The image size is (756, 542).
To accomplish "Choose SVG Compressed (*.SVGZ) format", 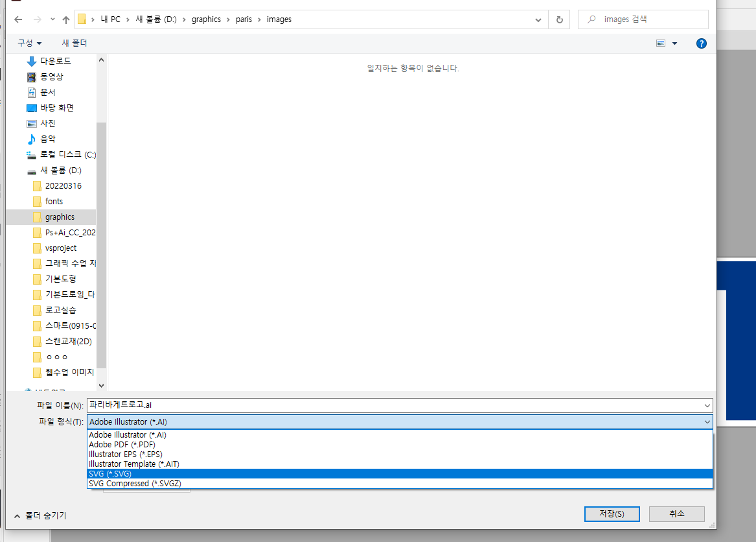I will (x=400, y=483).
